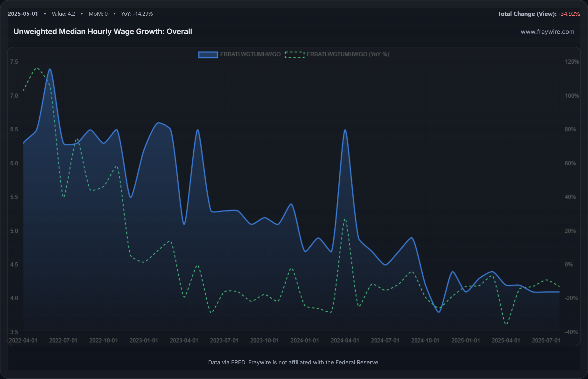Open the www.fraywire.com link
Image resolution: width=588 pixels, height=379 pixels.
pyautogui.click(x=547, y=32)
